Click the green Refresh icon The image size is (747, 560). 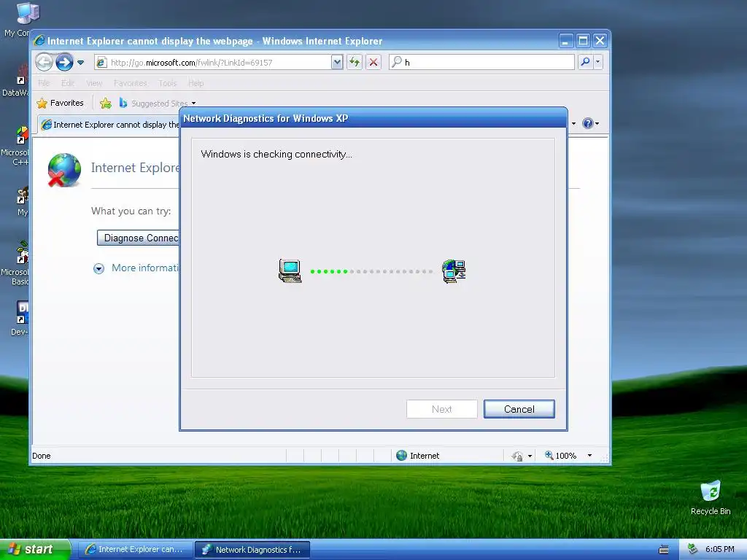(355, 62)
